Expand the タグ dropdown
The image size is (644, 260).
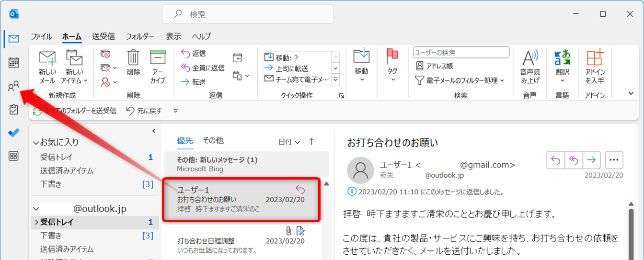[x=392, y=67]
